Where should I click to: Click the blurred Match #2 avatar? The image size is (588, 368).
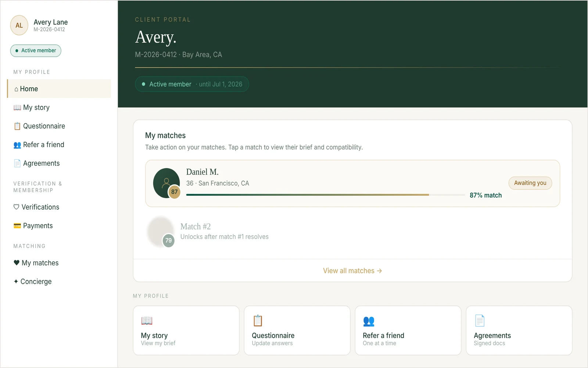[160, 231]
